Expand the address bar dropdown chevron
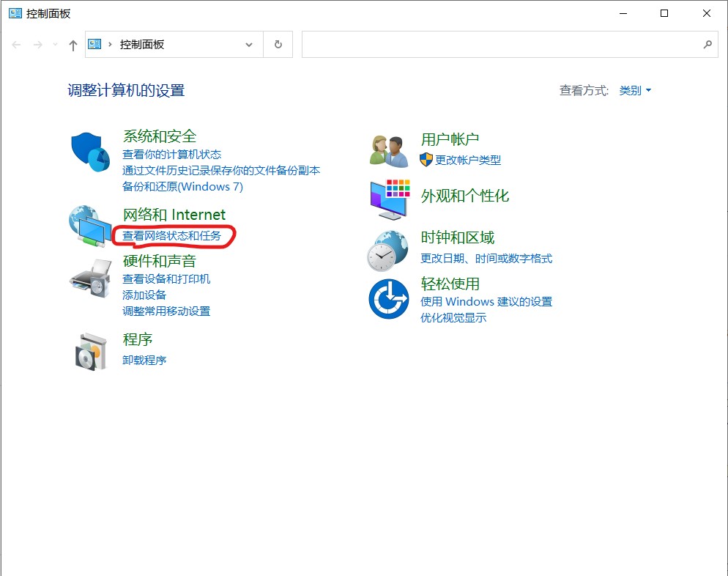This screenshot has height=576, width=728. coord(248,44)
